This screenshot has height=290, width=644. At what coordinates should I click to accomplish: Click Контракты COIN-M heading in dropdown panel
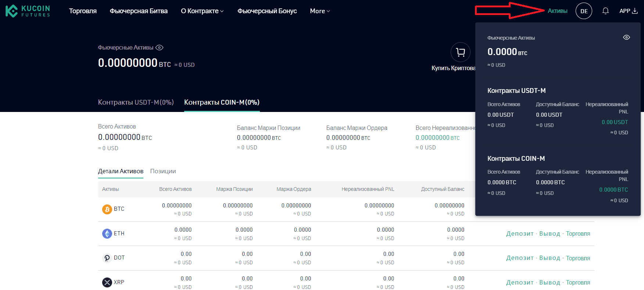(516, 159)
